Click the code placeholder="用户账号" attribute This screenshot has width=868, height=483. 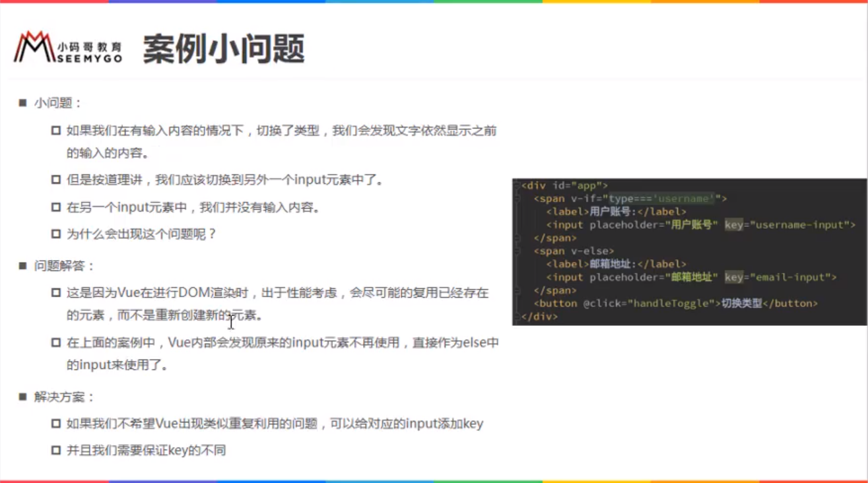point(653,225)
